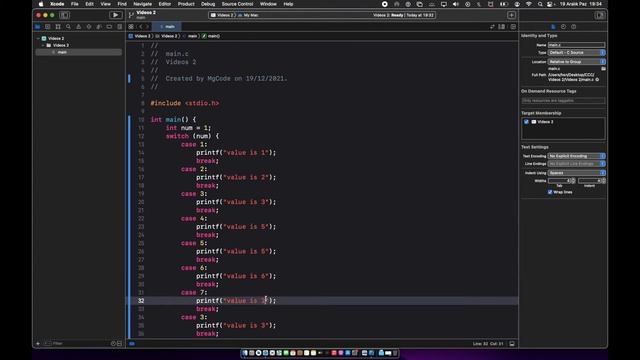
Task: Open the Type dropdown Default - C Source
Action: coord(576,53)
